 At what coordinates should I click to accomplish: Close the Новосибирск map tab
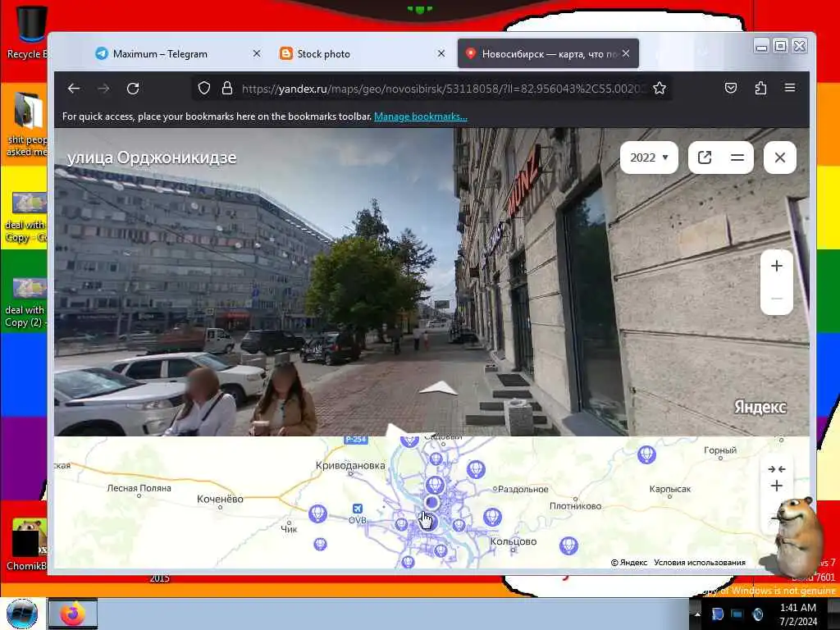tap(626, 53)
